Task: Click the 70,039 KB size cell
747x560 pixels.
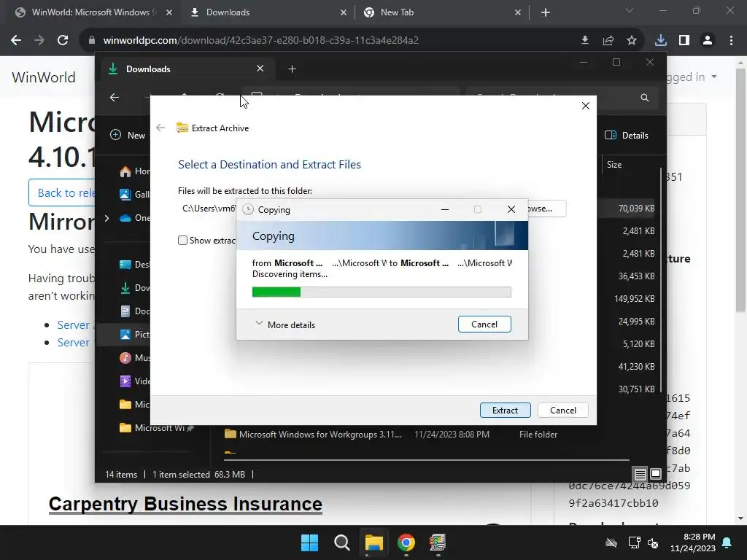Action: tap(636, 209)
